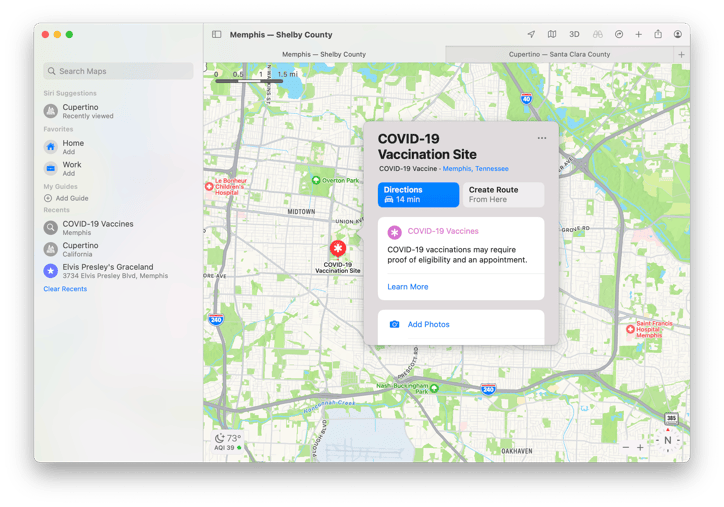Click the share icon in toolbar
The height and width of the screenshot is (507, 724).
(658, 34)
